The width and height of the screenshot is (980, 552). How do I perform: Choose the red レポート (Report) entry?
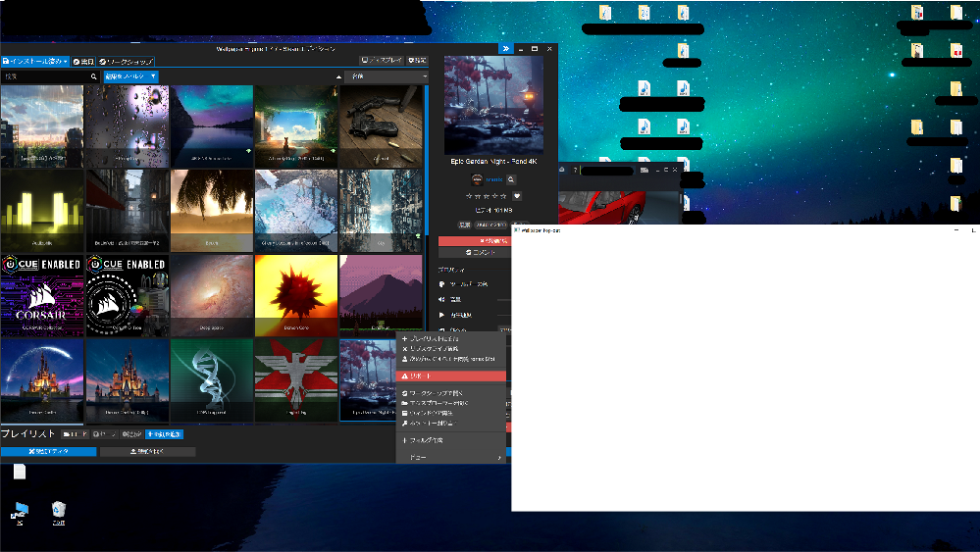pos(451,376)
